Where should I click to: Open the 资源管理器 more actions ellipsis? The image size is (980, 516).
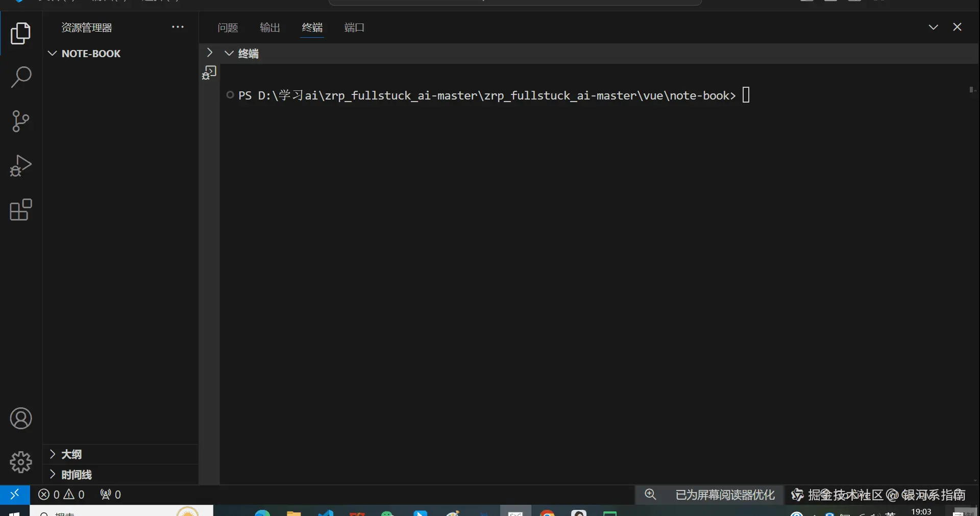point(178,27)
